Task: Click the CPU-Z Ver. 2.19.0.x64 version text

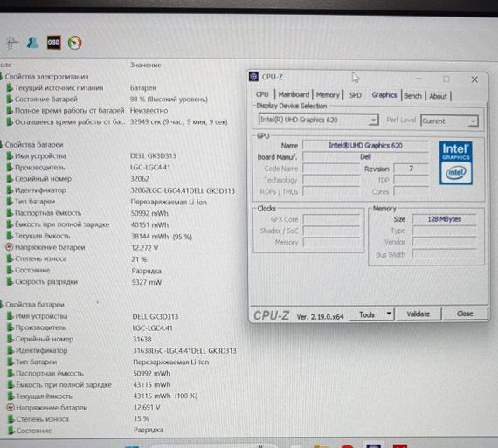Action: tap(320, 316)
